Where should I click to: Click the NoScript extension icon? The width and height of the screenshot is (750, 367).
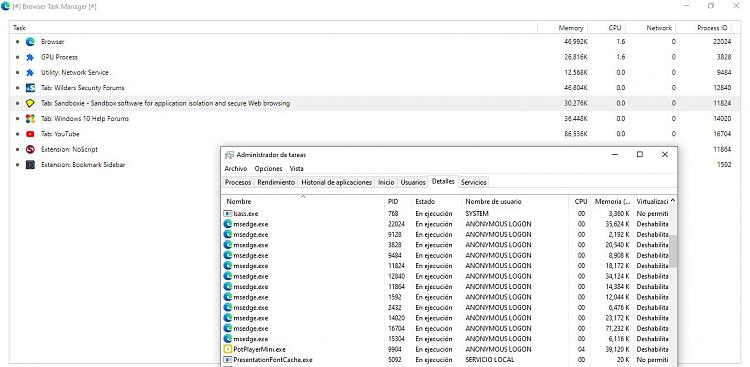30,149
